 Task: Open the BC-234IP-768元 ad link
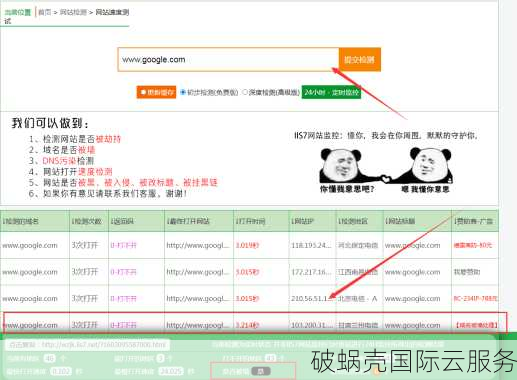tap(475, 299)
